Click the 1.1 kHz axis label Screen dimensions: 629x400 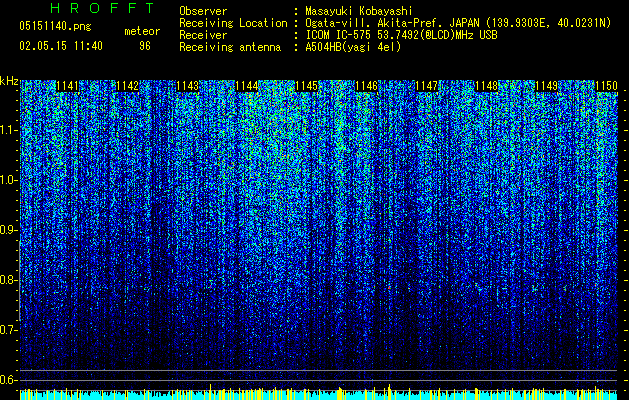pos(8,130)
